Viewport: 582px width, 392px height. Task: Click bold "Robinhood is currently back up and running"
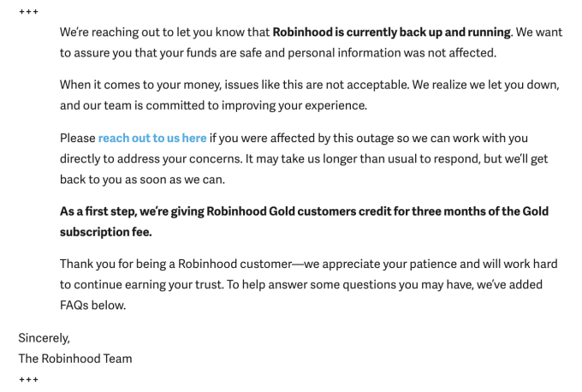[x=391, y=33]
